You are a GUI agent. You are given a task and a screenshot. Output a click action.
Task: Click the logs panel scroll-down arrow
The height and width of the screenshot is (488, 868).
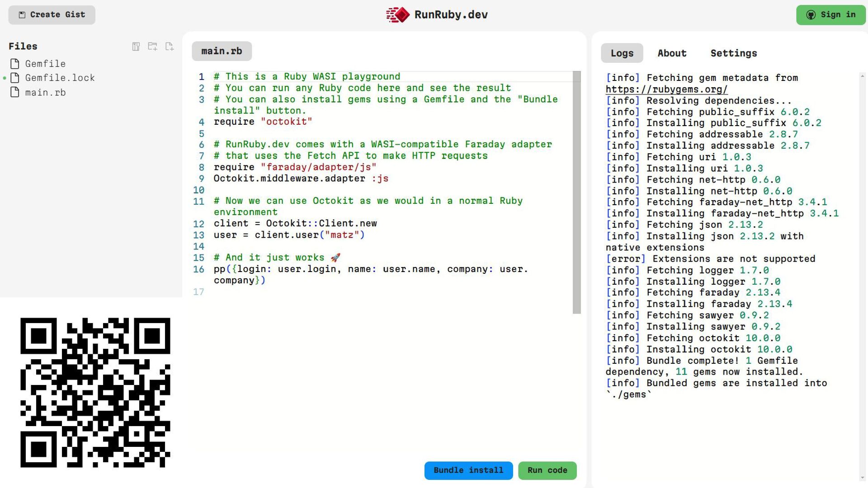click(x=863, y=478)
